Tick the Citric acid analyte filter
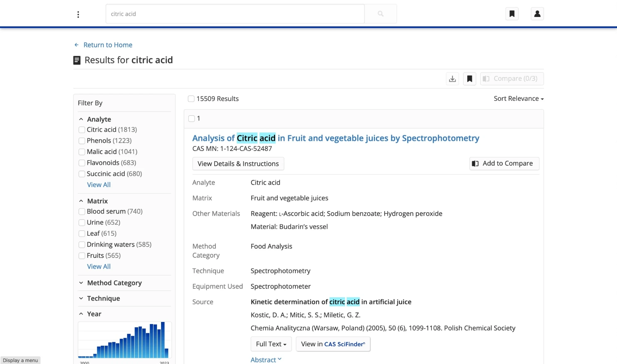 pyautogui.click(x=82, y=130)
